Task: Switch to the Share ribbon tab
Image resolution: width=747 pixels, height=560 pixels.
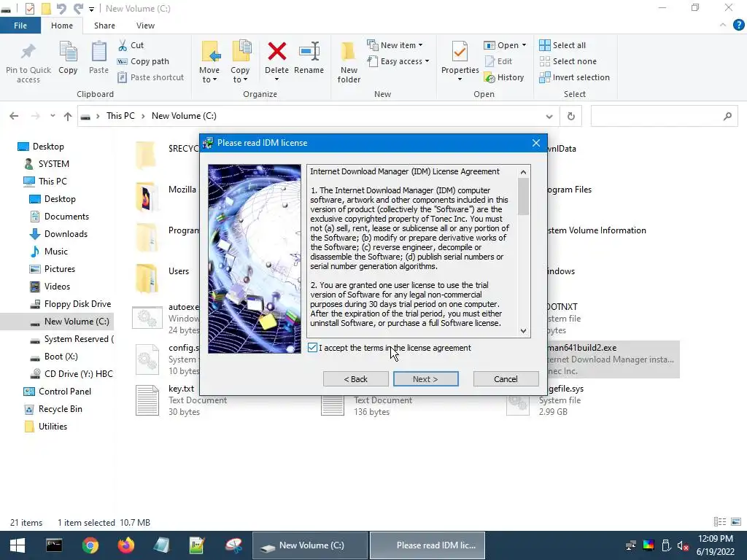Action: (x=104, y=26)
